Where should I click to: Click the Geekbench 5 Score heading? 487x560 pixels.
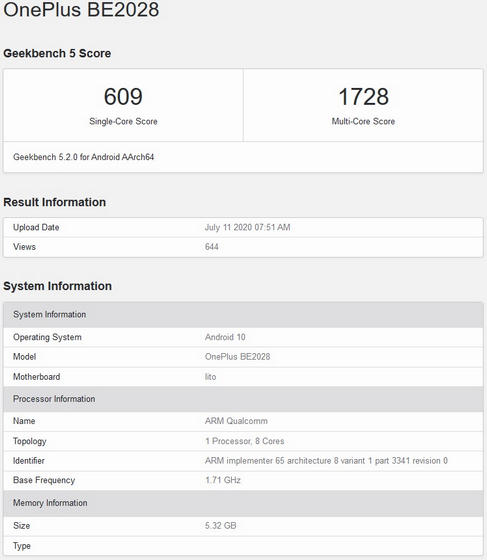coord(57,53)
